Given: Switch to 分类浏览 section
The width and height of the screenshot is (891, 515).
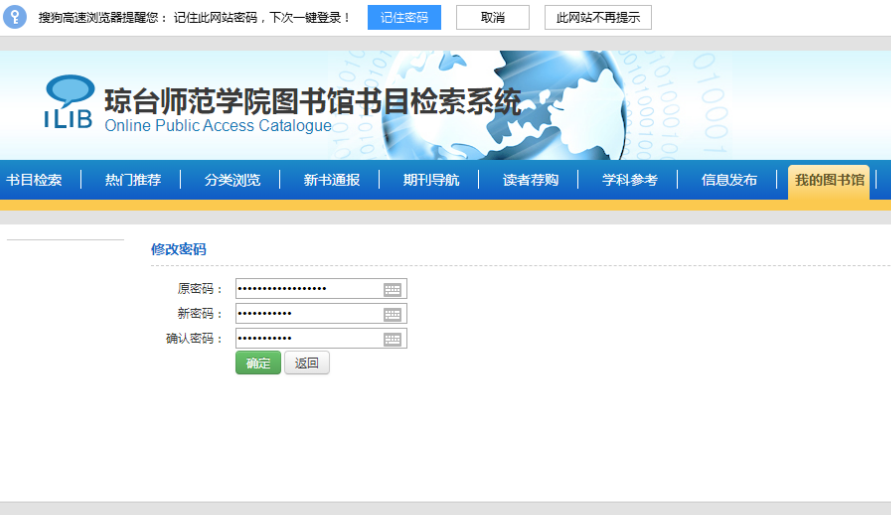Looking at the screenshot, I should 232,180.
